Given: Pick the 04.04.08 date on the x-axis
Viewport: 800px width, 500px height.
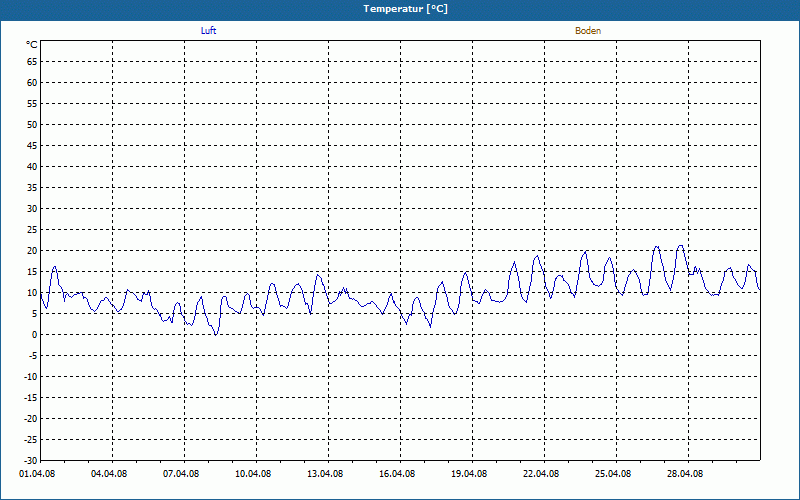Looking at the screenshot, I should click(x=112, y=474).
